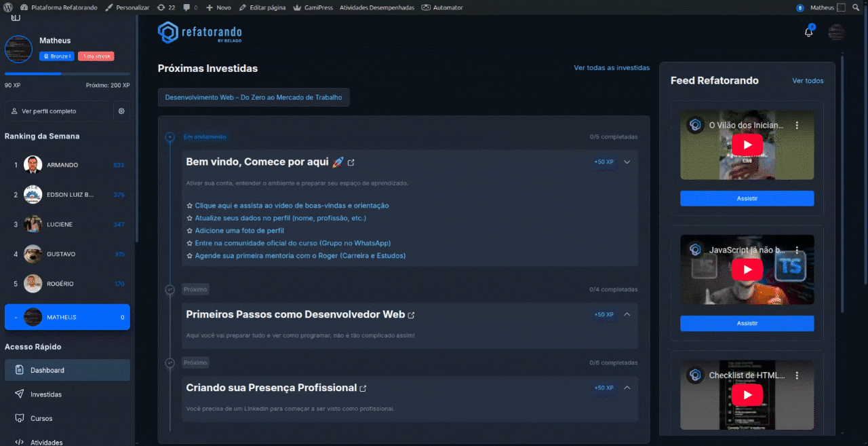Open external link icon beside "Bem vindo"
Image resolution: width=868 pixels, height=446 pixels.
tap(351, 163)
